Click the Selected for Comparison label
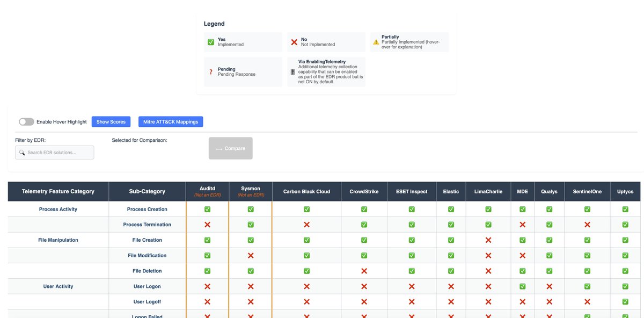The image size is (644, 318). pos(140,140)
